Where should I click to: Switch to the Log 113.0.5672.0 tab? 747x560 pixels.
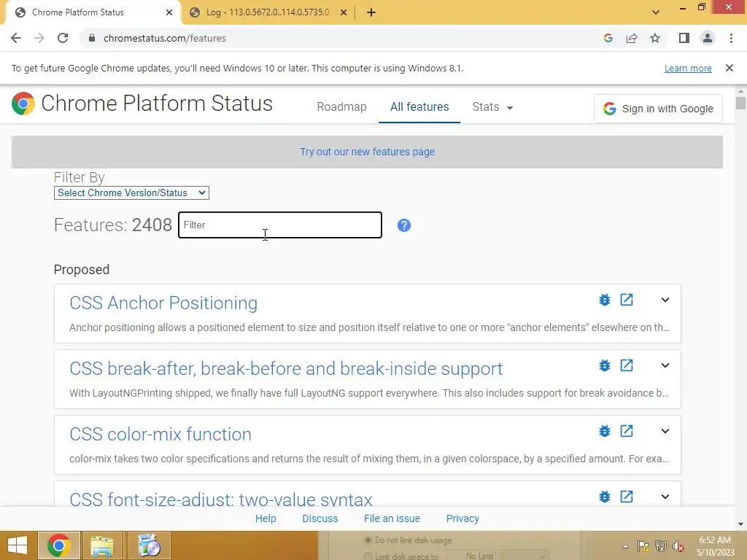(x=267, y=12)
